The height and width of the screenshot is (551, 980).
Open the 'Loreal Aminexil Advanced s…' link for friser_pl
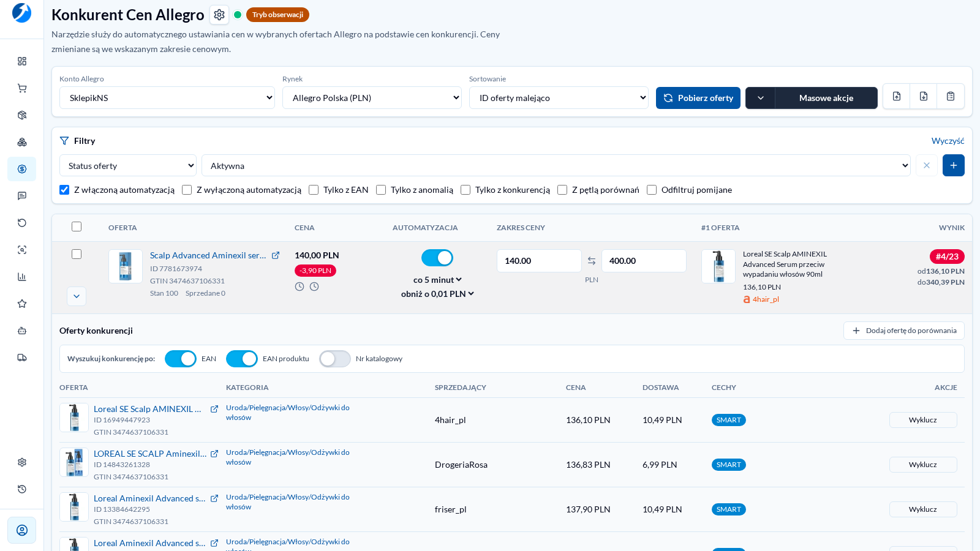149,498
